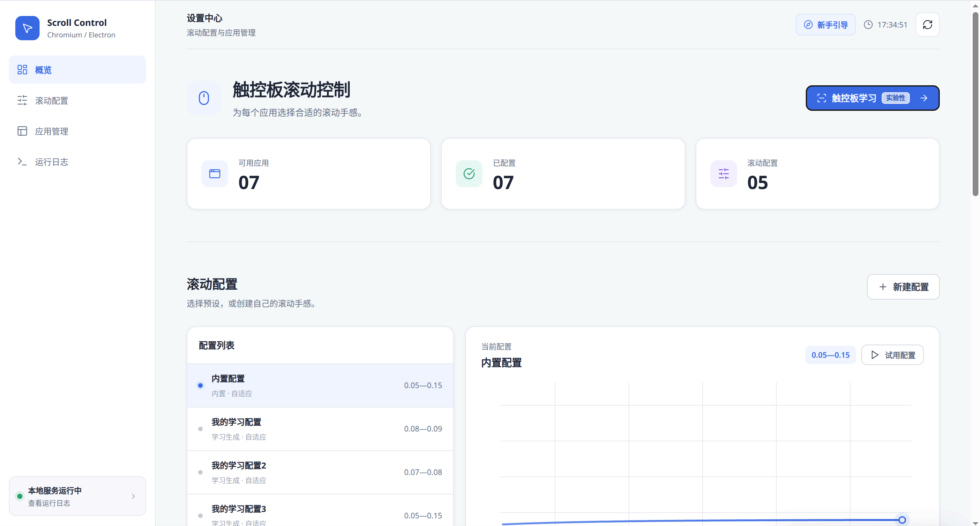Click 我的学习配置3 row's 0.05—0.15 value
980x526 pixels.
(x=423, y=515)
